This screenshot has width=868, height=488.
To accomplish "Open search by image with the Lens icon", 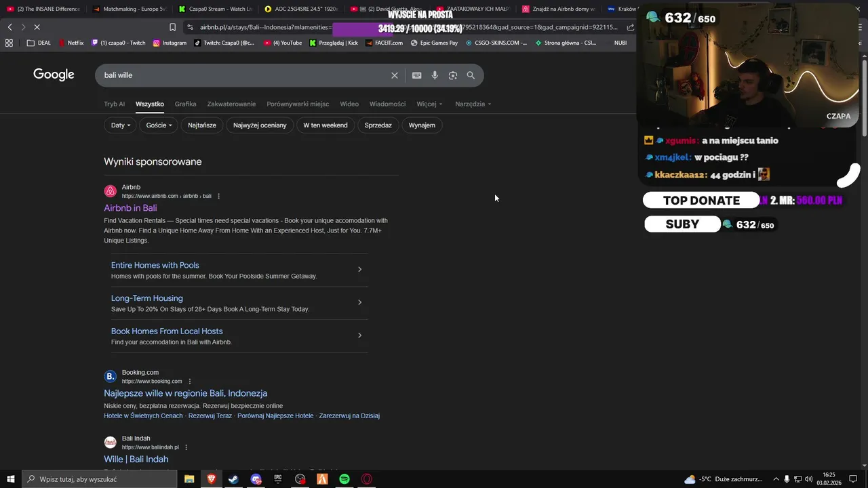I will pos(453,75).
